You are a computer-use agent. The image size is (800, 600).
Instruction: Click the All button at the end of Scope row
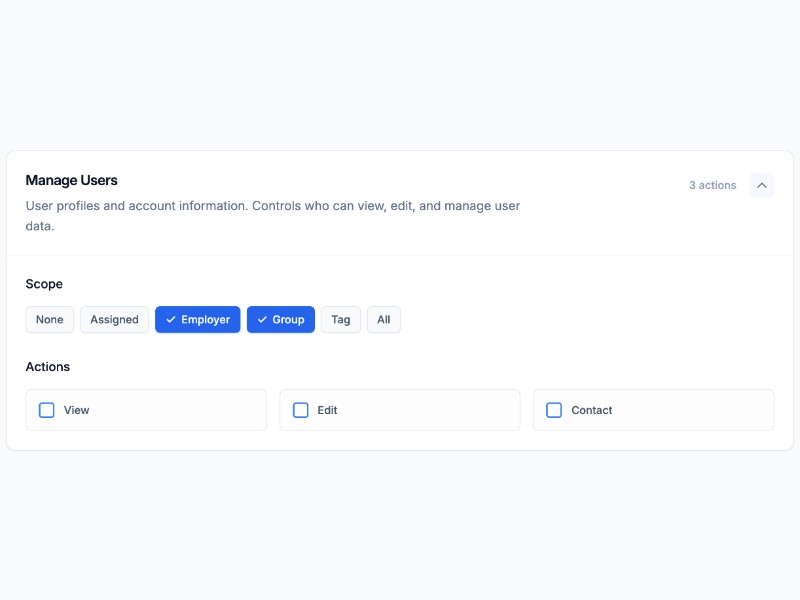pos(384,319)
